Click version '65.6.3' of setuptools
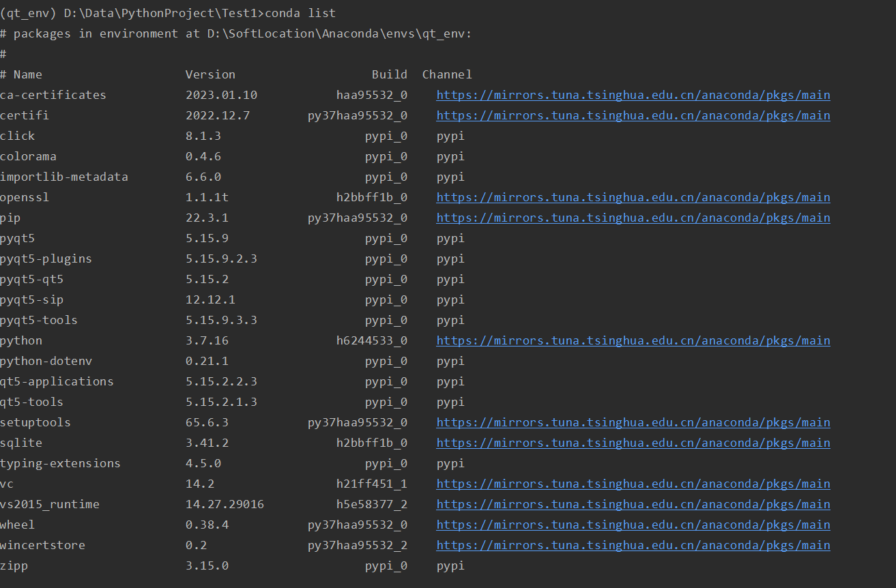The width and height of the screenshot is (896, 588). point(207,422)
